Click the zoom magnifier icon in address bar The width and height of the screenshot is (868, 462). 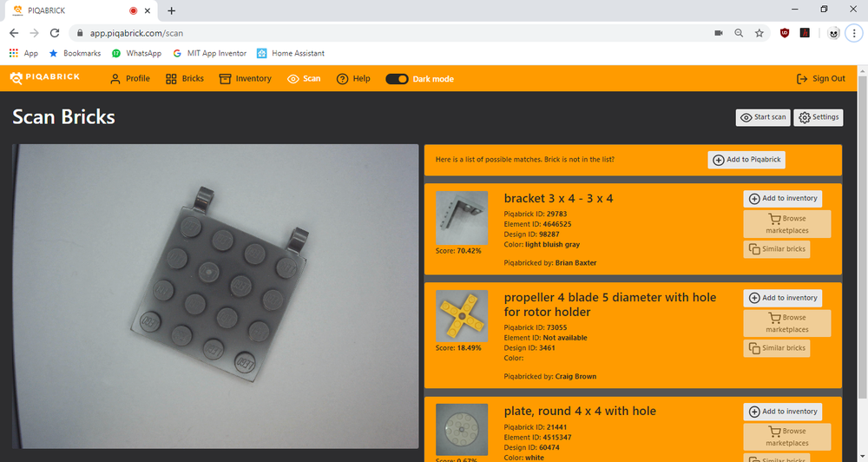tap(739, 33)
